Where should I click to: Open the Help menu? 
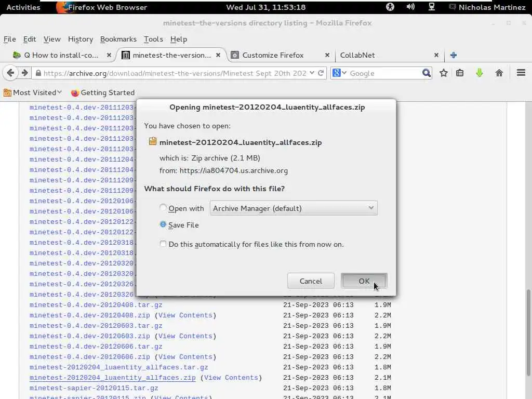pyautogui.click(x=179, y=39)
